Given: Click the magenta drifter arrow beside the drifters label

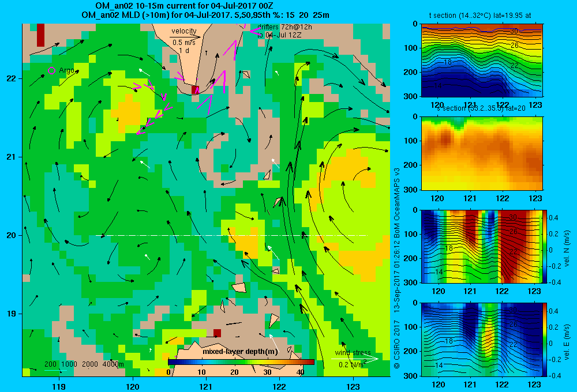Looking at the screenshot, I should tap(255, 31).
